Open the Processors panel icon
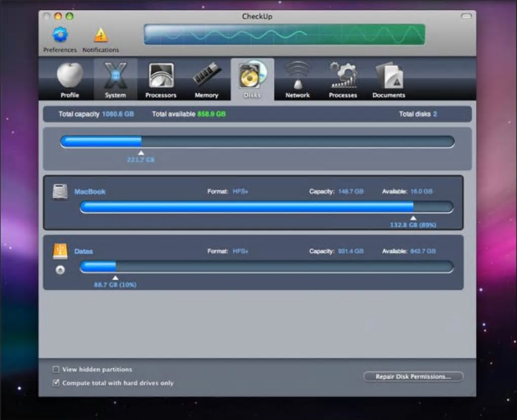The width and height of the screenshot is (517, 420). click(161, 76)
